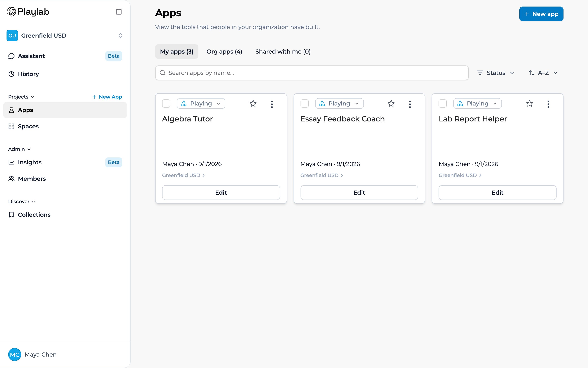This screenshot has width=588, height=368.
Task: Open Spaces in the sidebar
Action: [x=65, y=126]
